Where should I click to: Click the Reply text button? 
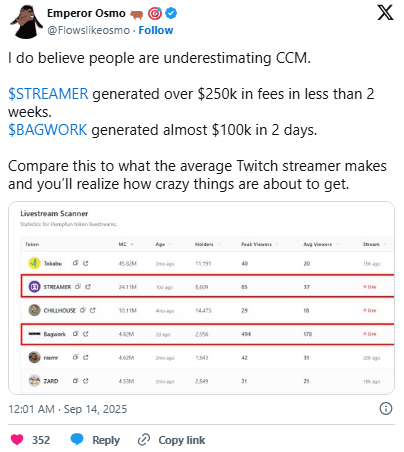106,440
